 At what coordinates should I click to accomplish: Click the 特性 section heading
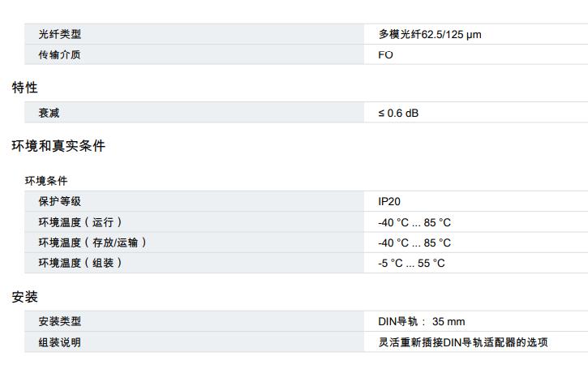click(x=24, y=88)
